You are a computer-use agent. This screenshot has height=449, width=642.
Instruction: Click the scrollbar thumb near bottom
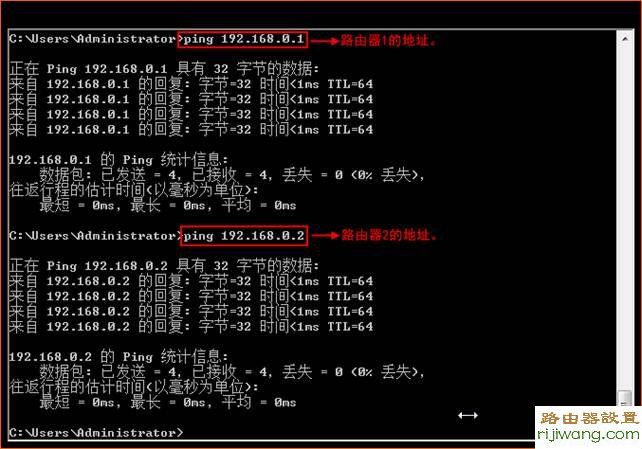tap(625, 398)
